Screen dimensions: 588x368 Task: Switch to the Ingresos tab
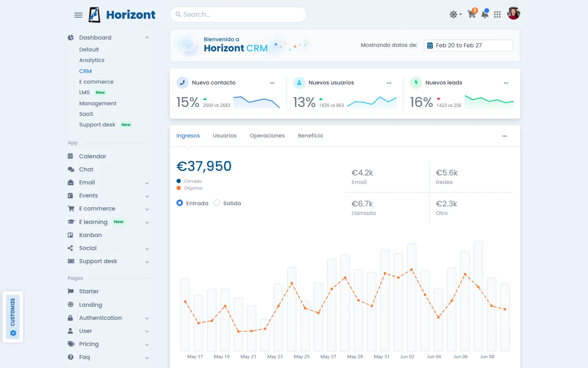(x=188, y=136)
